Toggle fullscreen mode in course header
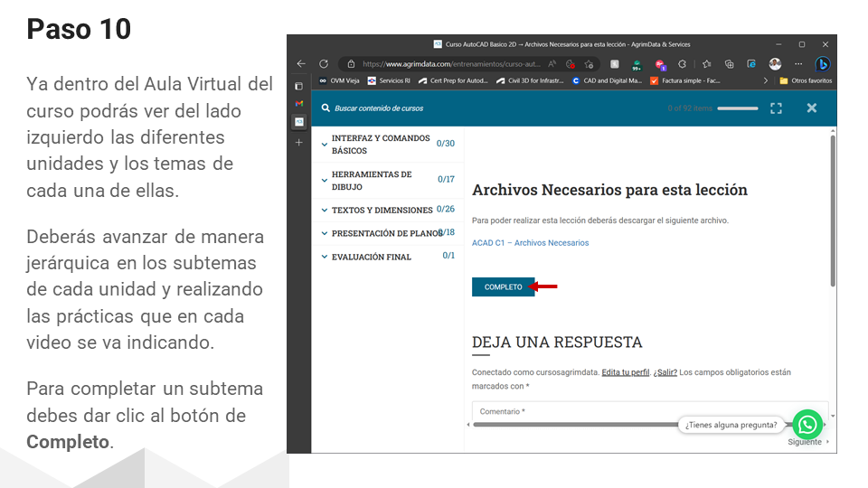The image size is (868, 488). click(776, 108)
